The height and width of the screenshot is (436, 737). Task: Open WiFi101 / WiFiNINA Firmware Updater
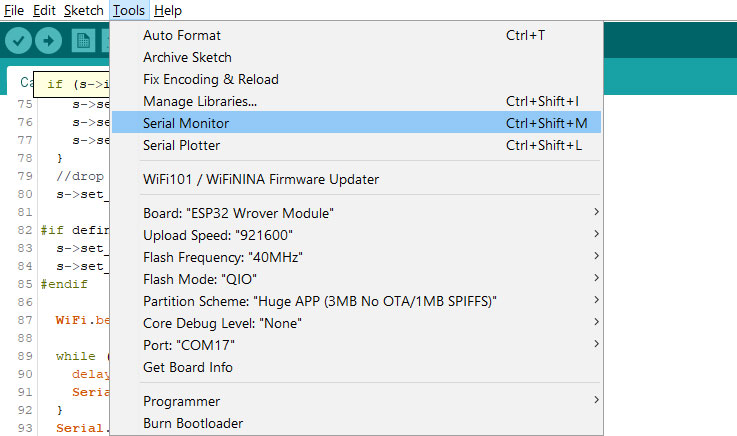(x=356, y=179)
